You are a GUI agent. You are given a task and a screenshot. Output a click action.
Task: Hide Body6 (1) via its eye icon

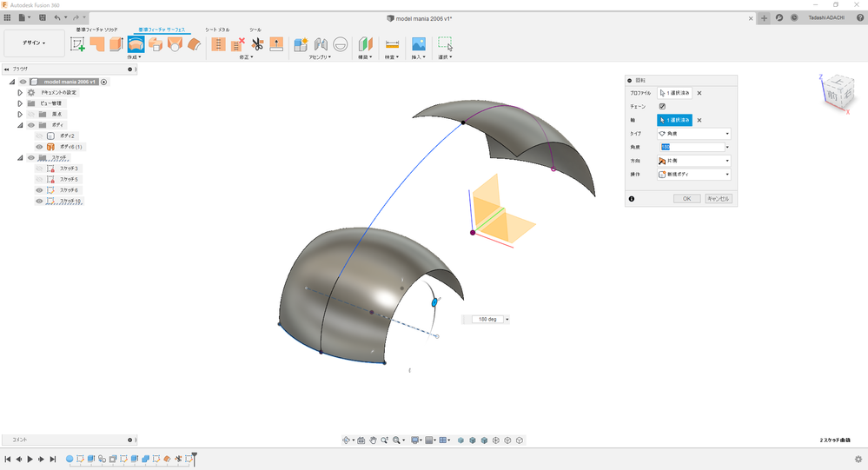coord(39,147)
